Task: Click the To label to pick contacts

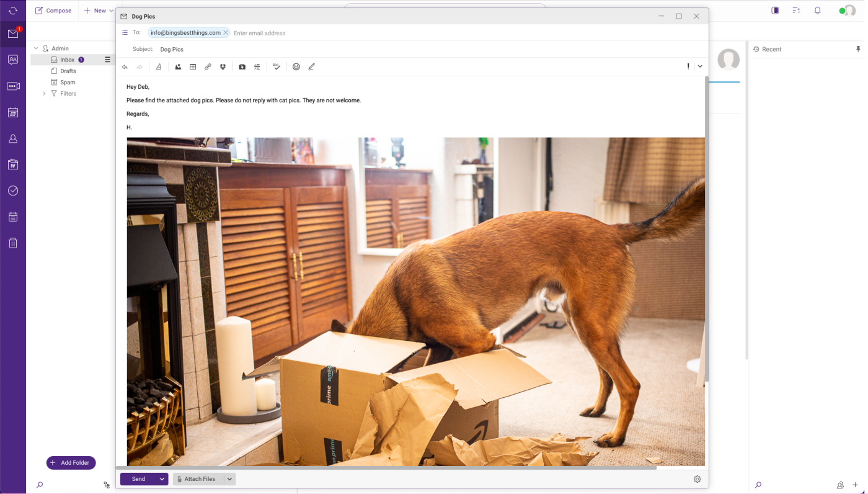Action: [136, 33]
